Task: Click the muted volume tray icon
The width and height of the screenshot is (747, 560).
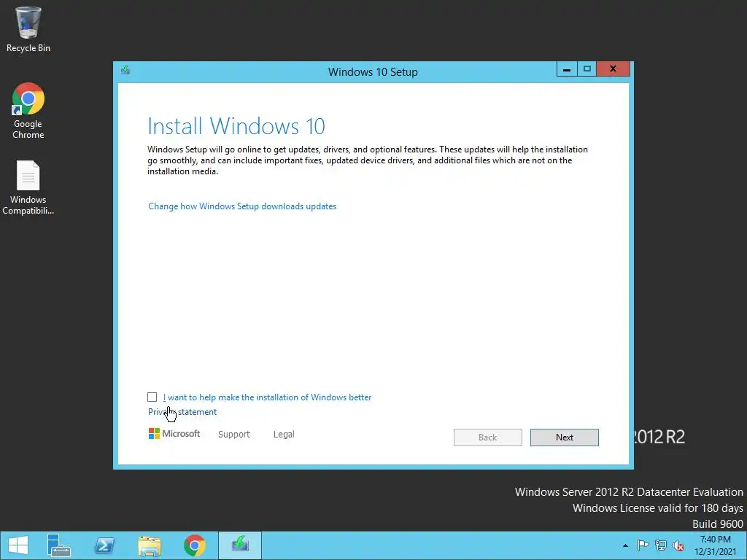Action: tap(678, 545)
